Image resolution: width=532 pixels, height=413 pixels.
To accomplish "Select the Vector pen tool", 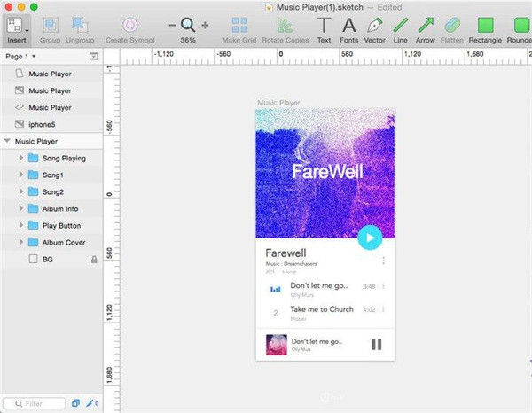I will click(x=374, y=26).
